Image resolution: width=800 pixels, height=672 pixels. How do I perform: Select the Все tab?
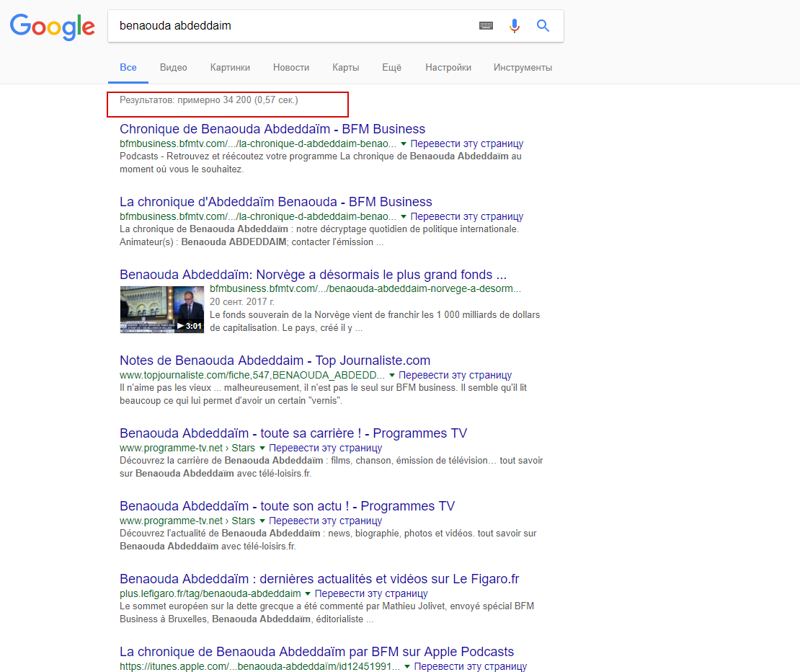point(128,67)
